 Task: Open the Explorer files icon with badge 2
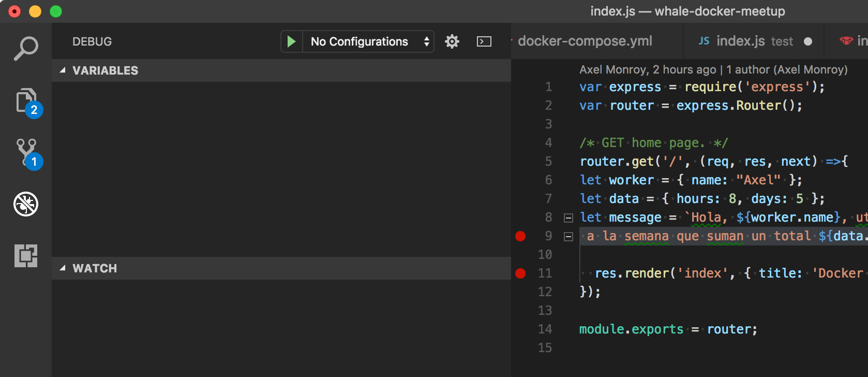pyautogui.click(x=28, y=103)
